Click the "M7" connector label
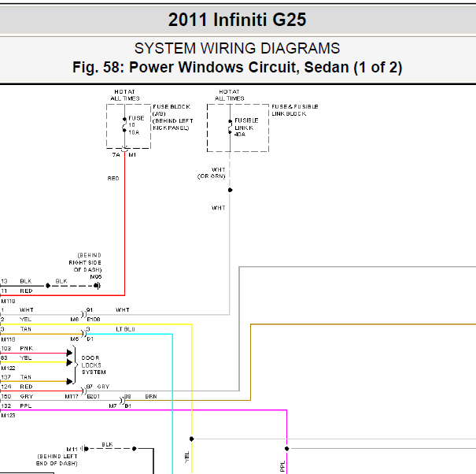The height and width of the screenshot is (474, 476). [x=113, y=406]
